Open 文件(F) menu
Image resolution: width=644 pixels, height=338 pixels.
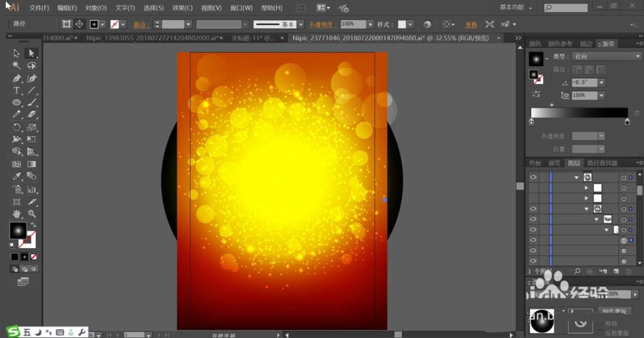point(39,8)
